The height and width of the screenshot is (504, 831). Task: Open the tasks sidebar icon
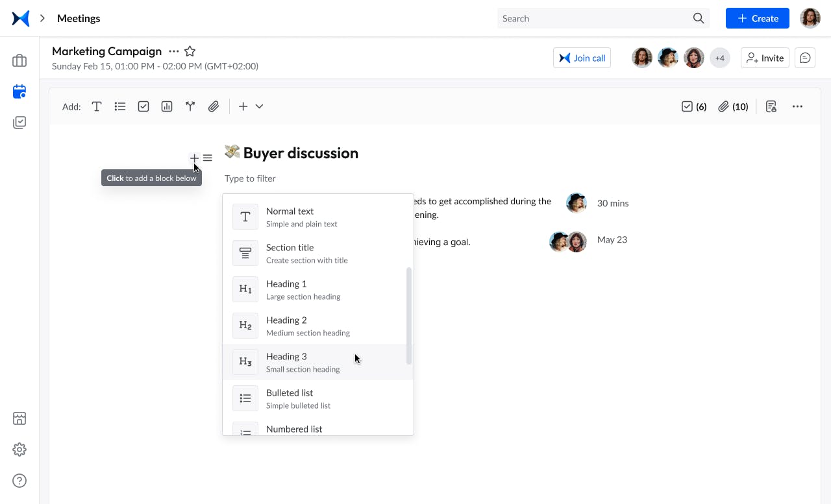(19, 123)
